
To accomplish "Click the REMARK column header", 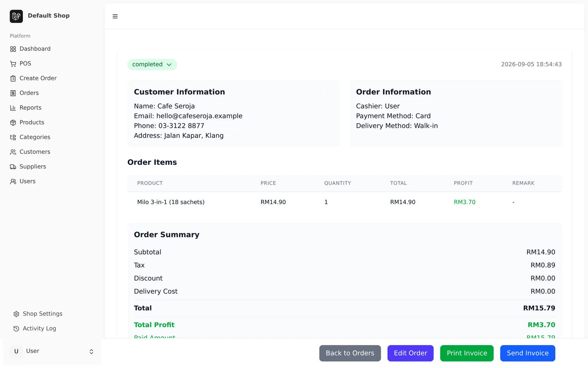I will tap(523, 183).
